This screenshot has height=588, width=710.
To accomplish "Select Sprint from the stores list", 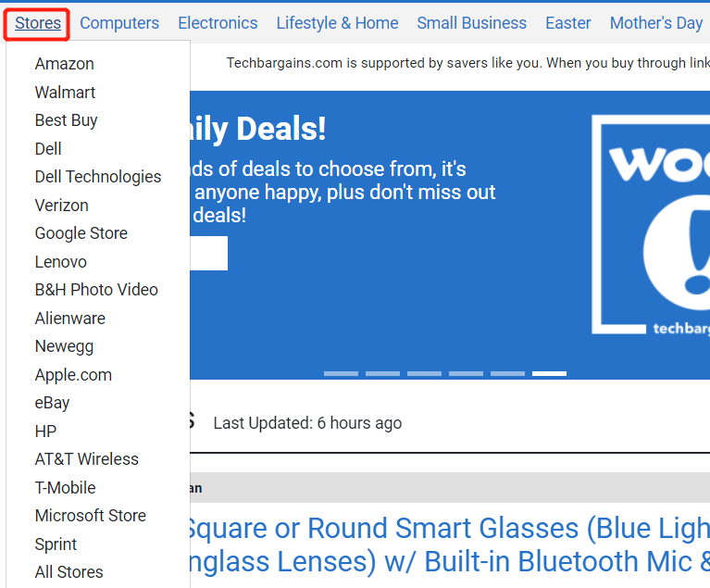I will click(x=56, y=544).
